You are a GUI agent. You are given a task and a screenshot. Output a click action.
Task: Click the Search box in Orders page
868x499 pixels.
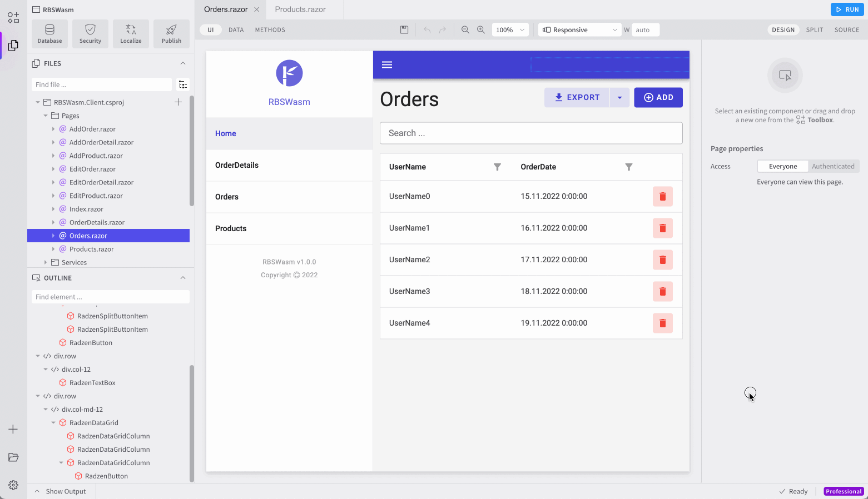(531, 133)
